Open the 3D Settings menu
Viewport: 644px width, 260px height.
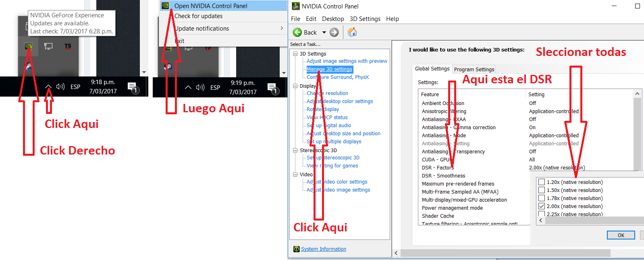pyautogui.click(x=365, y=19)
